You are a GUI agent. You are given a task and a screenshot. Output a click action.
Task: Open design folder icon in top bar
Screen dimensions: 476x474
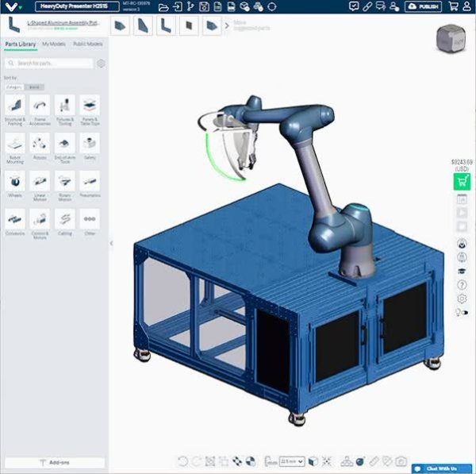163,7
